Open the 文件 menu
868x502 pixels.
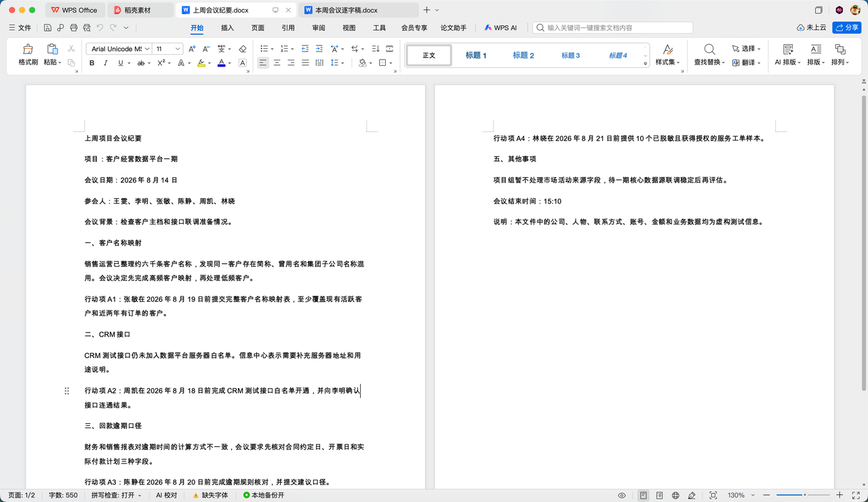tap(20, 28)
